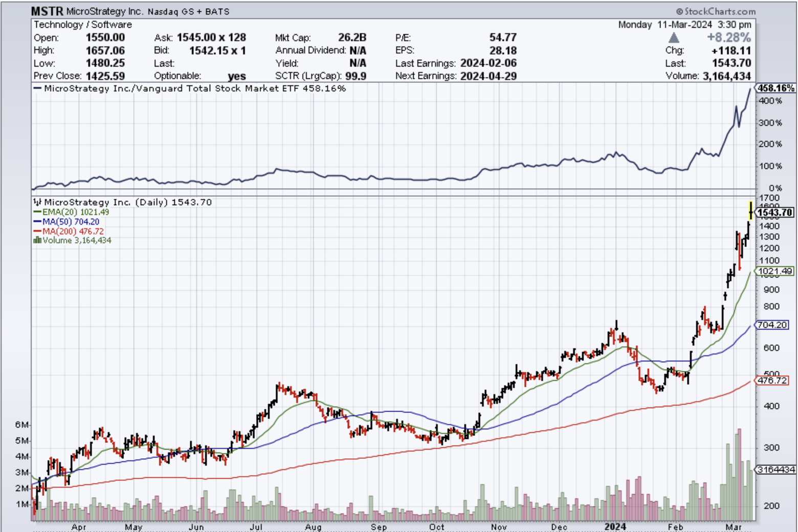Screen dimensions: 798x532
Task: Click the 2024 year marker on axis
Action: click(615, 527)
